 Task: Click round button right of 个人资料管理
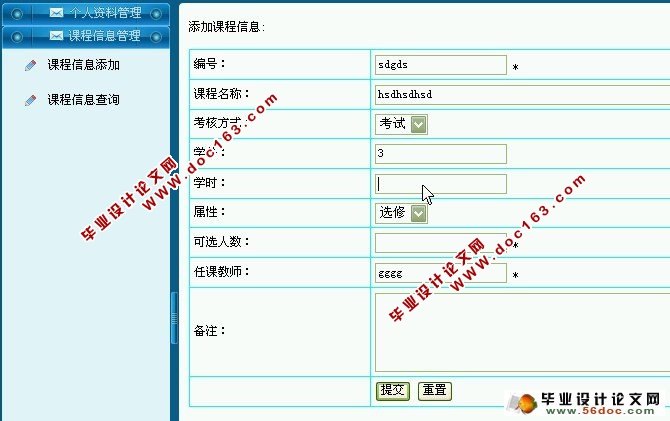coord(156,14)
